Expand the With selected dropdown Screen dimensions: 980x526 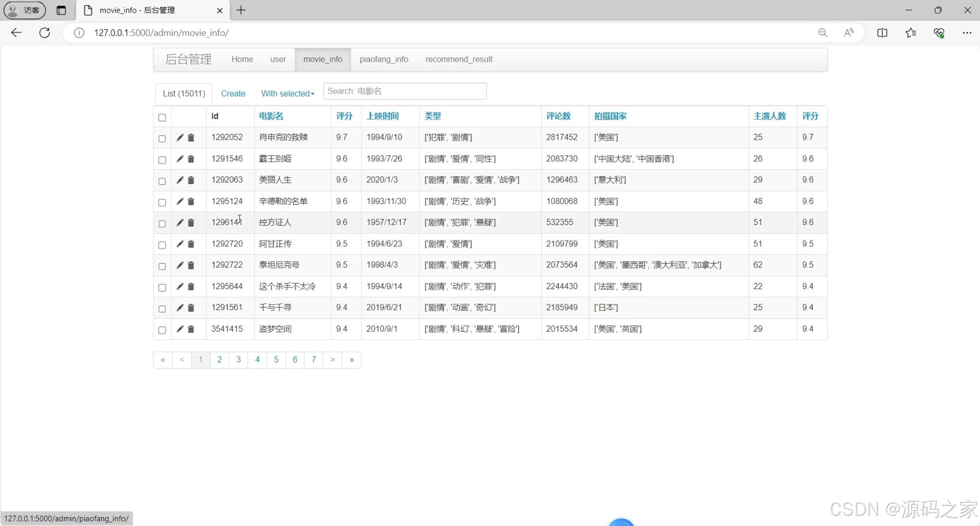(x=287, y=94)
